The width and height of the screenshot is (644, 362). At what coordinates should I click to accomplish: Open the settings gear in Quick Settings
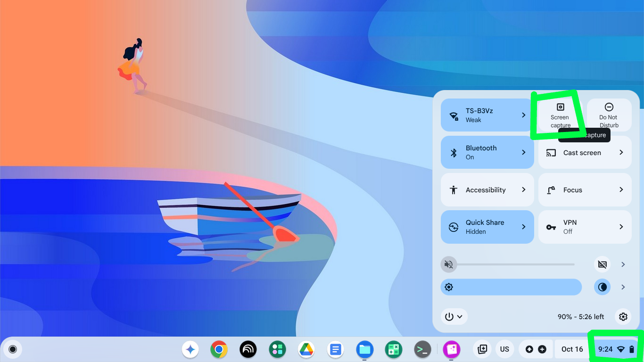click(623, 317)
